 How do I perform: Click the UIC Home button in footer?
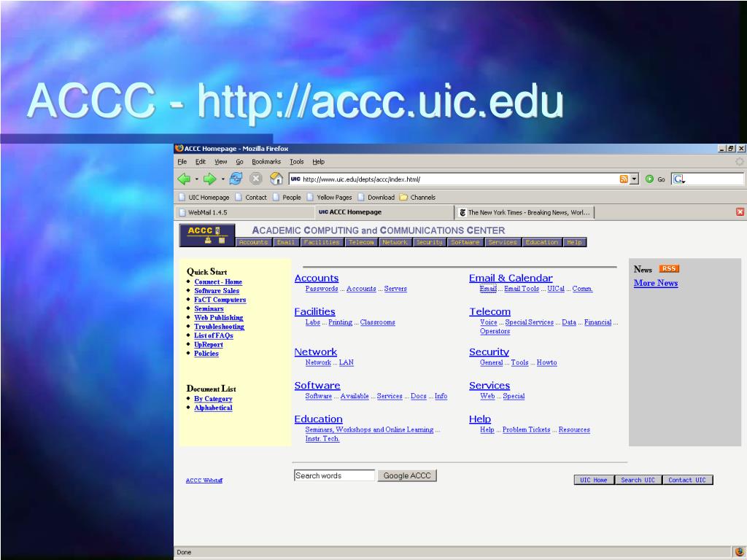click(594, 480)
